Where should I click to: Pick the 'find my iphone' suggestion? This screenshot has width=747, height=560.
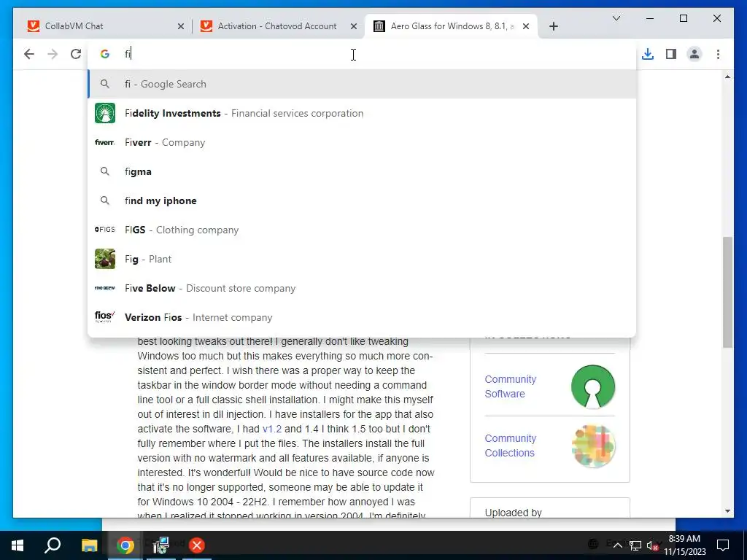point(362,201)
